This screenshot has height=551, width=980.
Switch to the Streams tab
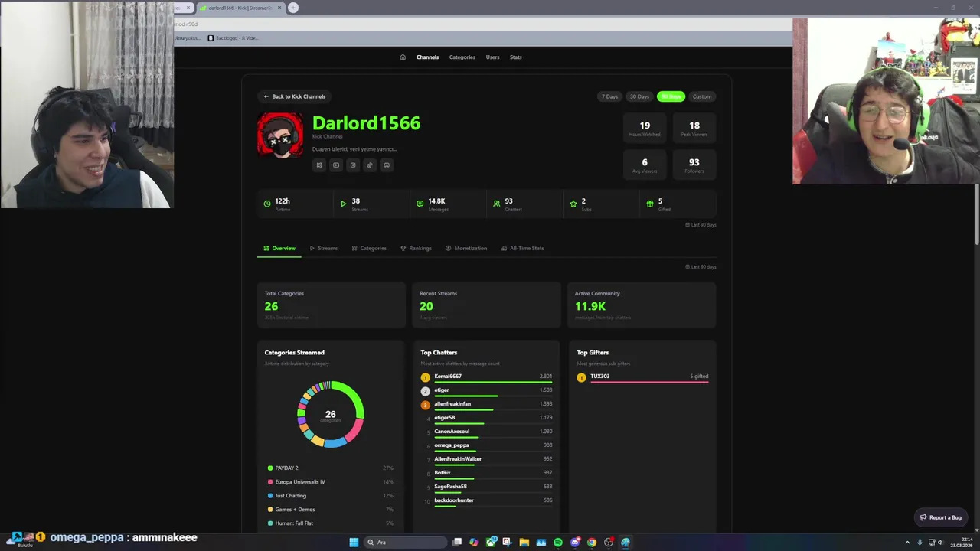coord(324,248)
